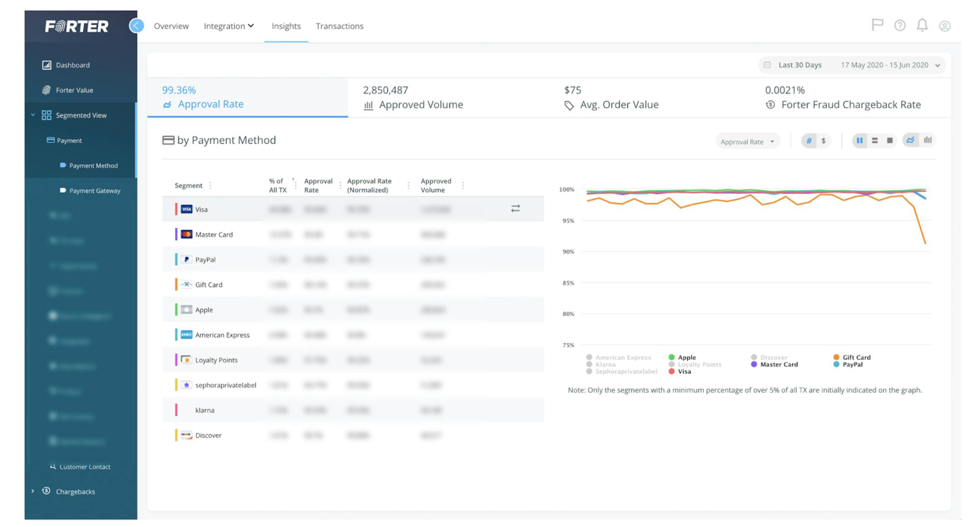The height and width of the screenshot is (527, 980).
Task: Open user profile account icon
Action: click(945, 26)
